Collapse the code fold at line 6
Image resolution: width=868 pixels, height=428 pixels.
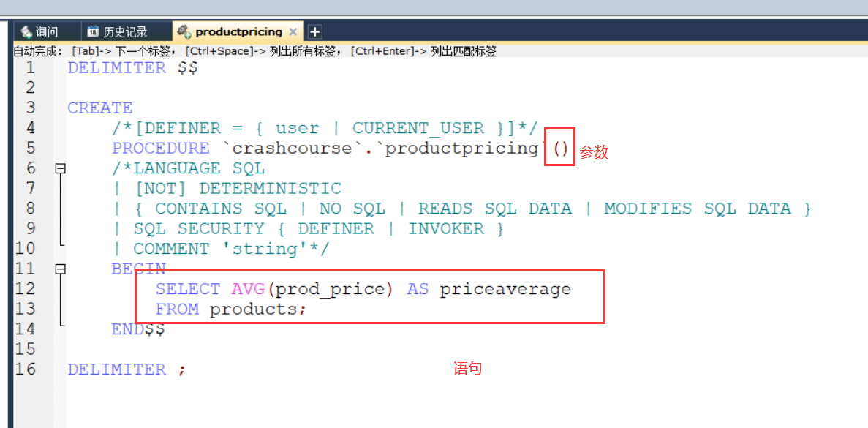[61, 168]
